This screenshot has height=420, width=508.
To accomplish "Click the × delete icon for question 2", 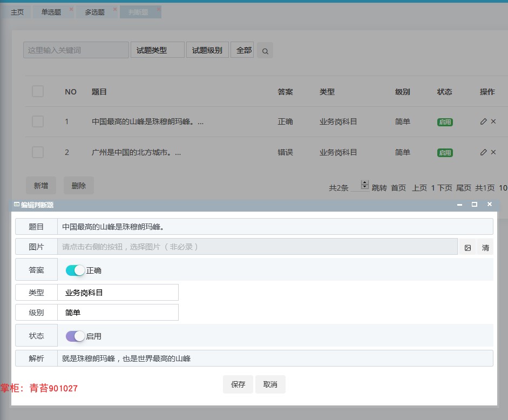I will point(492,152).
